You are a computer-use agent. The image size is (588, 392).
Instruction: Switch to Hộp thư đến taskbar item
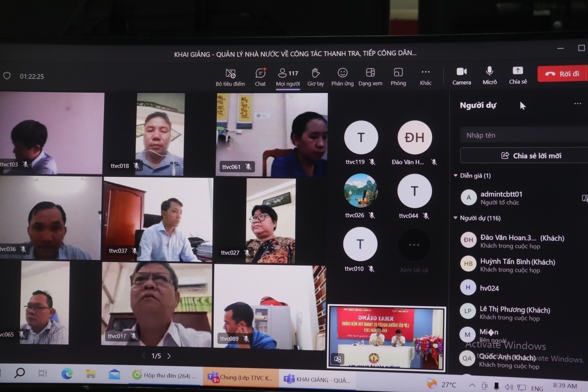[x=164, y=376]
